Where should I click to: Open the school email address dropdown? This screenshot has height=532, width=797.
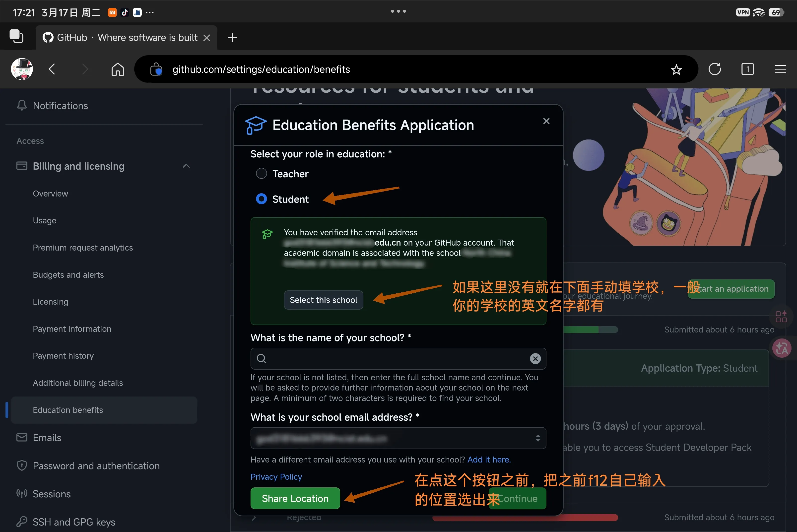(398, 438)
